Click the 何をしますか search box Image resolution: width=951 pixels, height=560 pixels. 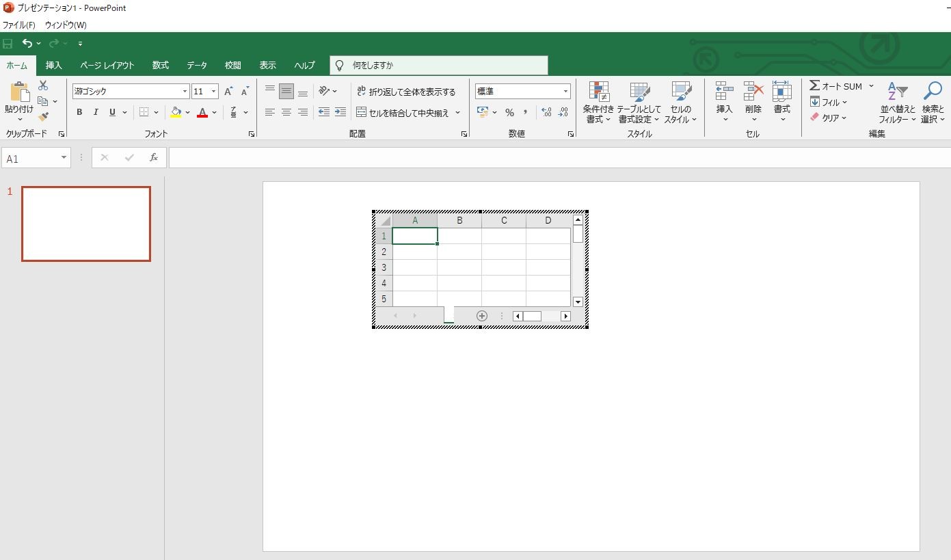439,66
